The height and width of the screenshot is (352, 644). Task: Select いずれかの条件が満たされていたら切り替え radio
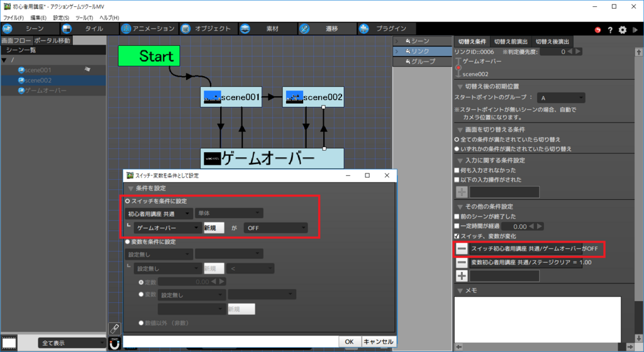point(457,149)
